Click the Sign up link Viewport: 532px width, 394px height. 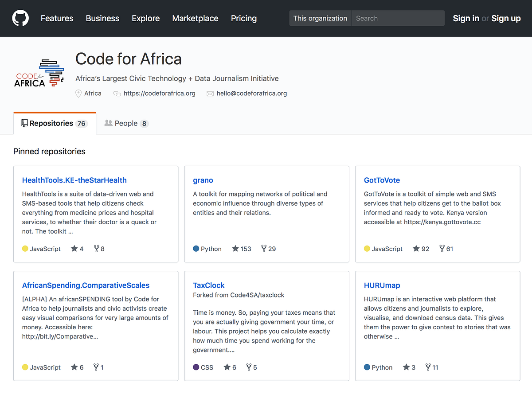[506, 18]
